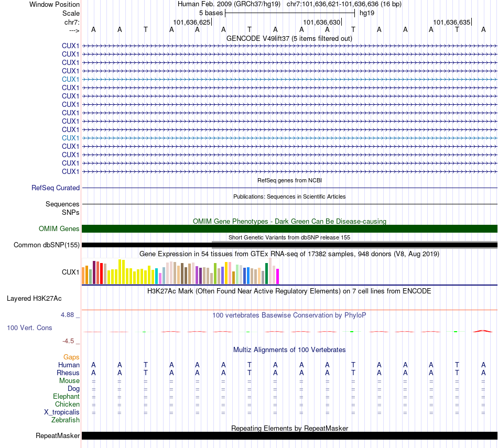This screenshot has height=448, width=498.
Task: Click the Elephant alignment row label
Action: click(66, 396)
